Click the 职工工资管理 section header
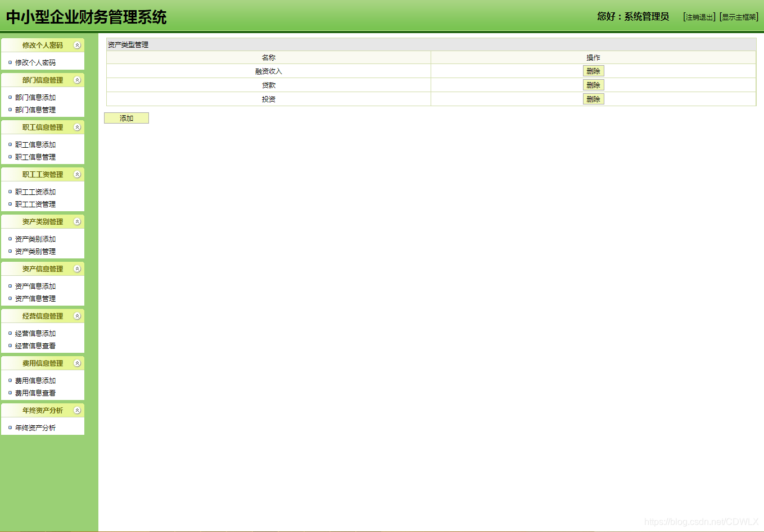This screenshot has width=764, height=532. pyautogui.click(x=43, y=175)
